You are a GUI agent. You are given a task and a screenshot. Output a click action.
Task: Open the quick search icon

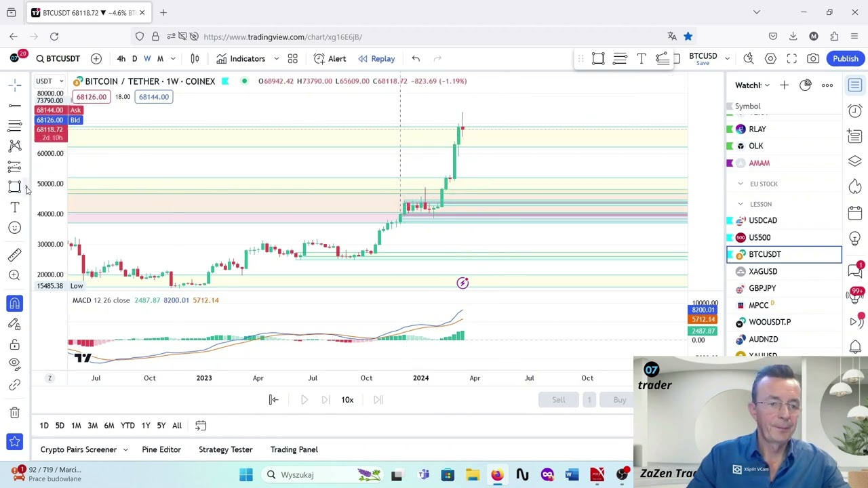click(x=749, y=58)
